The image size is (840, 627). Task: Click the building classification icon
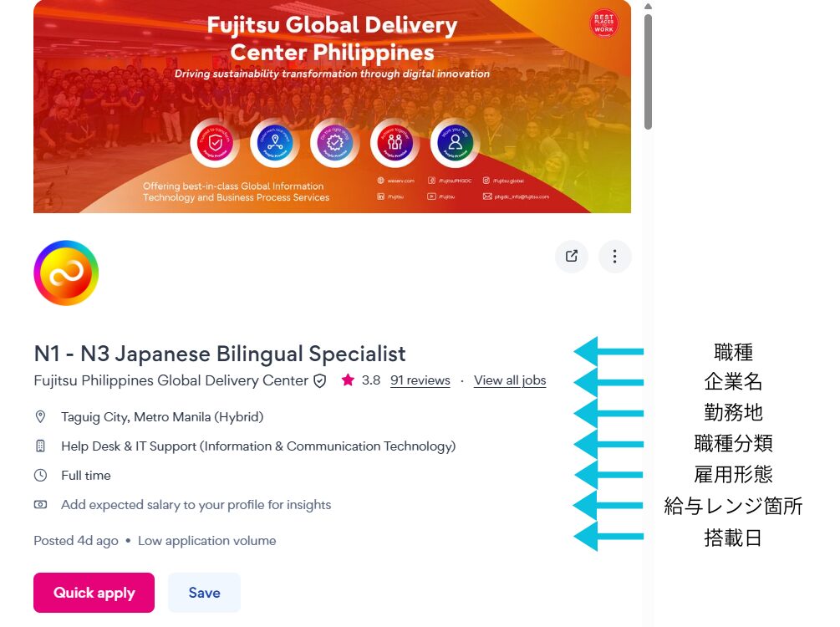40,446
